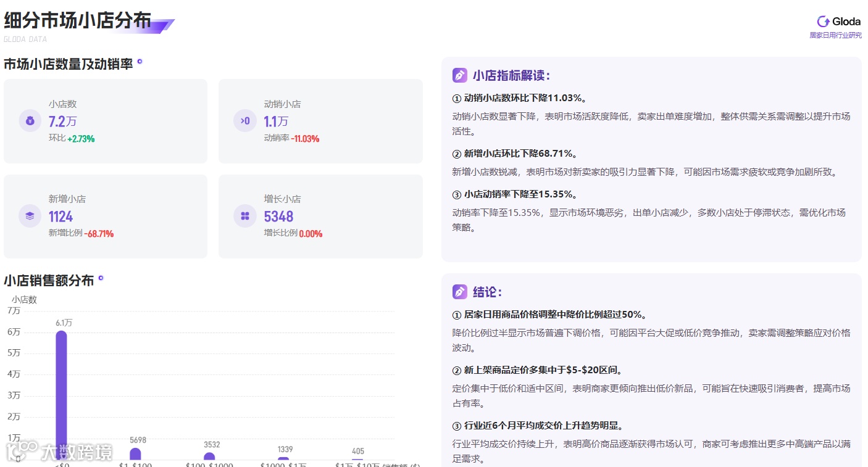This screenshot has height=467, width=868.
Task: Click the line '① 动销小店数环比下降11.03%。'
Action: click(x=520, y=98)
